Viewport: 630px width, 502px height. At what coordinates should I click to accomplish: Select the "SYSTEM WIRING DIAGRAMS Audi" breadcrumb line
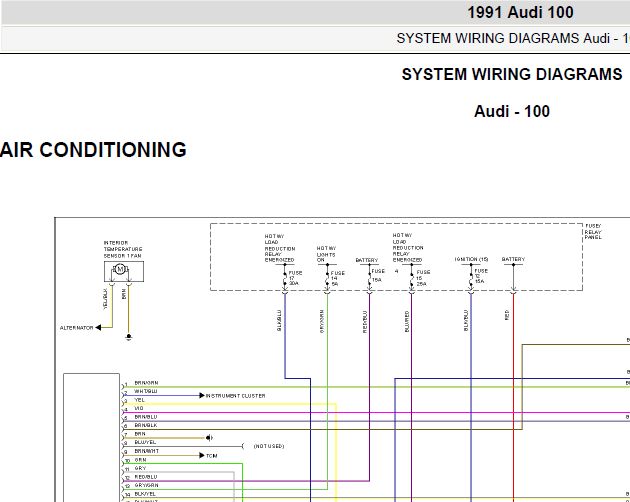click(x=513, y=39)
